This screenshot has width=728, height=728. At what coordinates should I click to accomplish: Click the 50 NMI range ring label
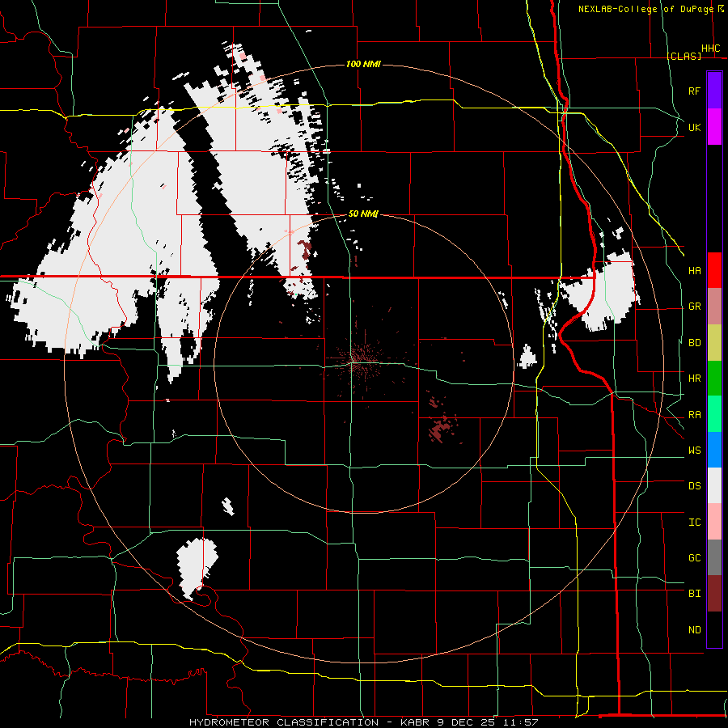tap(363, 214)
